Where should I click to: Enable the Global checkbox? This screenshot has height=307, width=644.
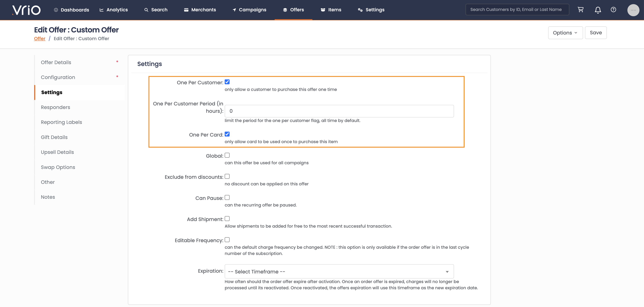tap(227, 155)
